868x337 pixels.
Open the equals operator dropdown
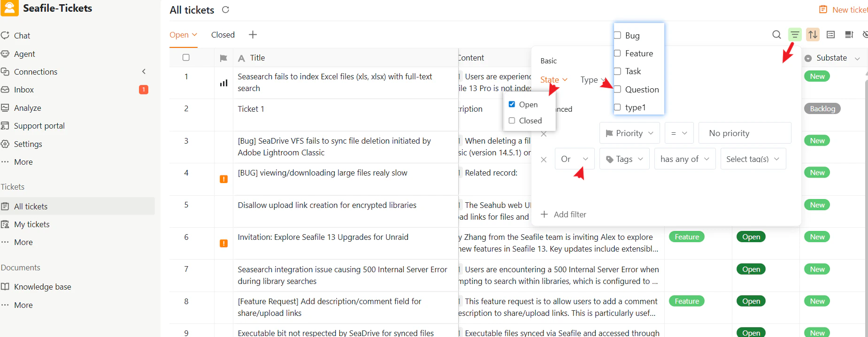coord(679,133)
